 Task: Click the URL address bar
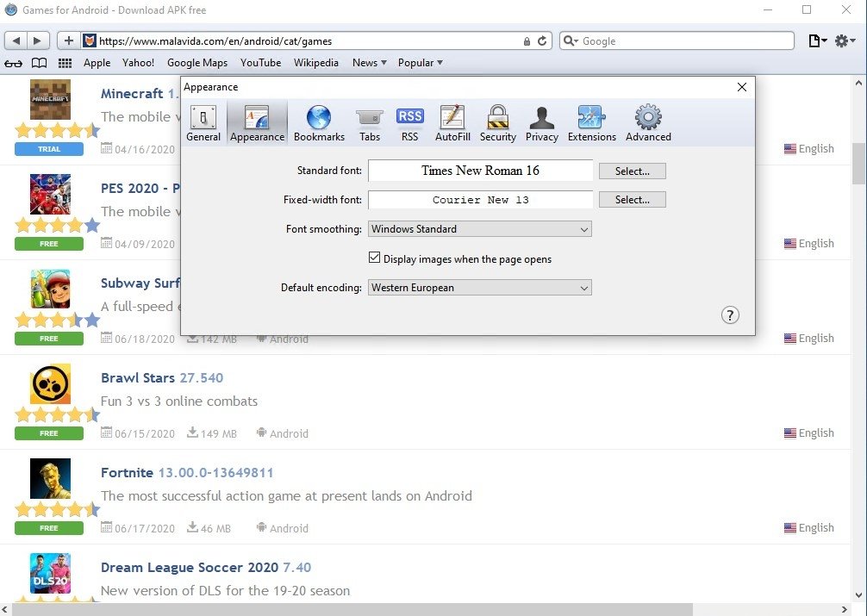[x=309, y=40]
